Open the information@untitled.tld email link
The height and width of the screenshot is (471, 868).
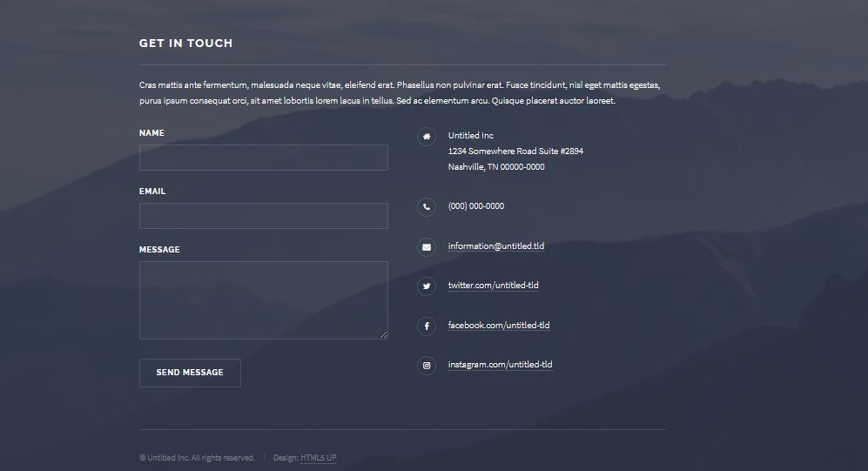tap(496, 246)
